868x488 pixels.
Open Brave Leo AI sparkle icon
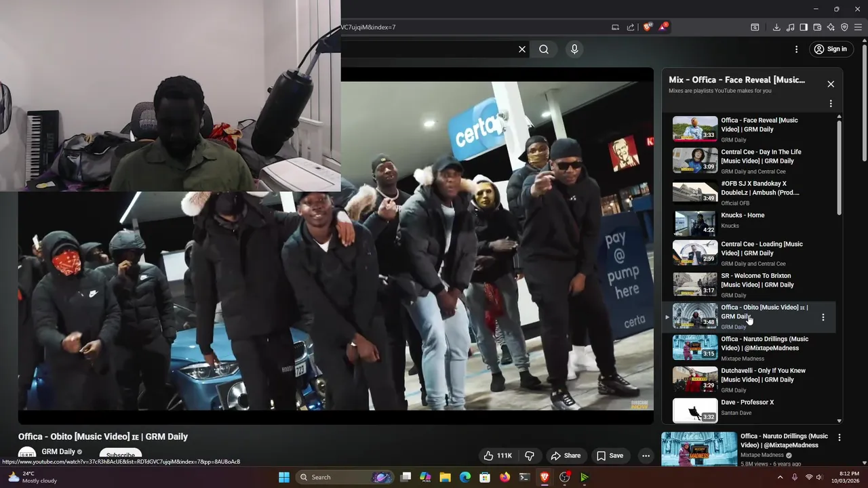(831, 27)
